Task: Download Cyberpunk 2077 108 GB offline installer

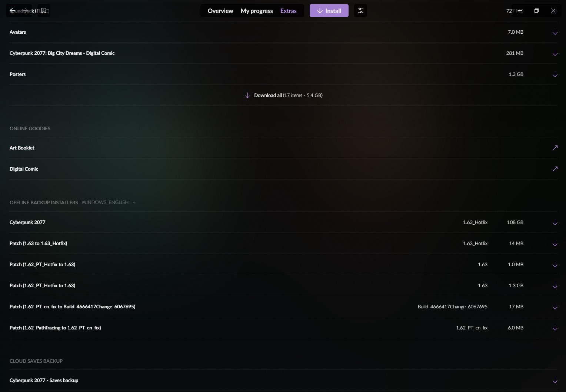Action: pos(555,222)
